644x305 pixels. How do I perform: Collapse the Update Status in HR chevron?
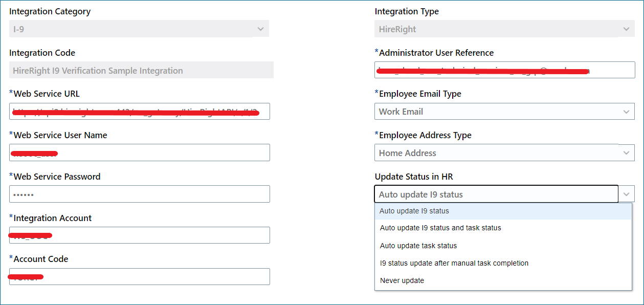[x=626, y=194]
